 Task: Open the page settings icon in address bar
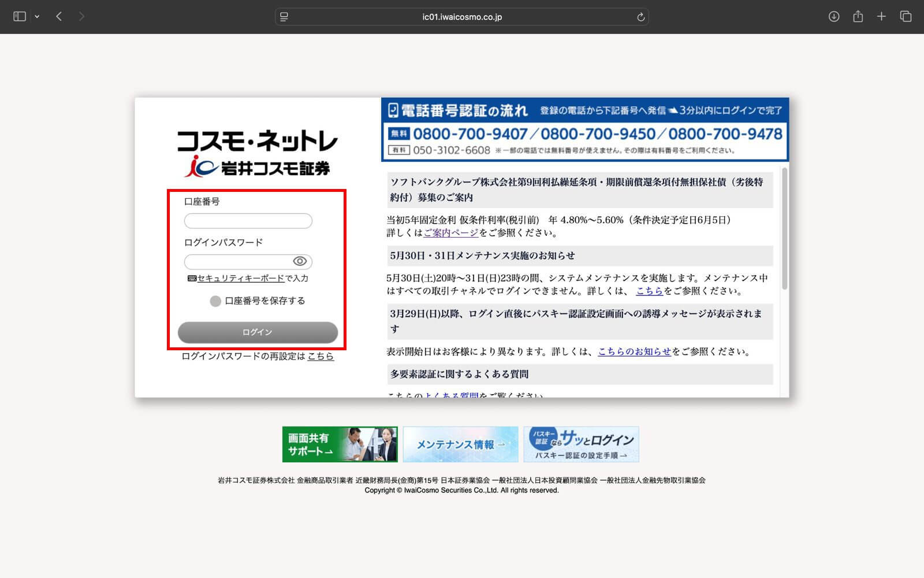(284, 17)
